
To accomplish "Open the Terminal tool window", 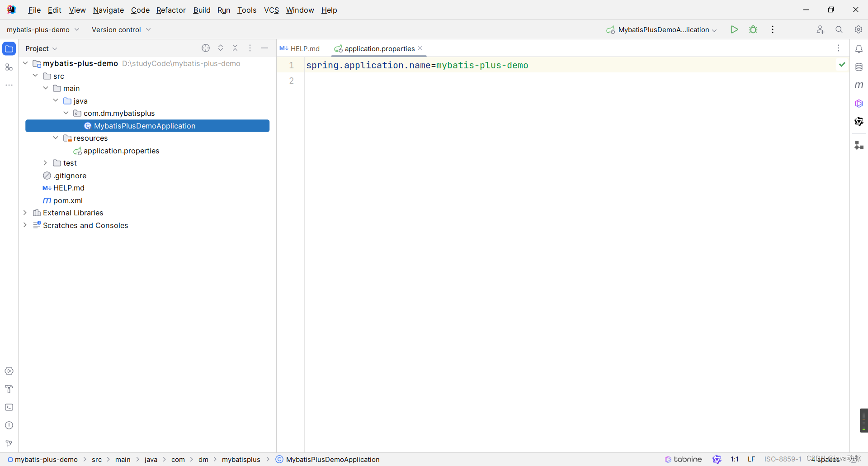I will pos(9,407).
